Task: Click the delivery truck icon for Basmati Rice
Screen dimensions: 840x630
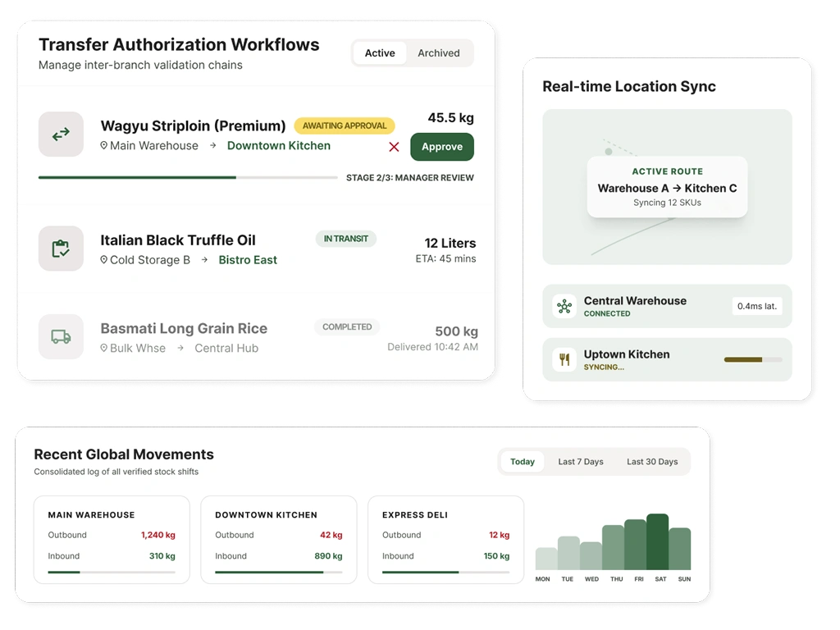Action: [x=61, y=336]
